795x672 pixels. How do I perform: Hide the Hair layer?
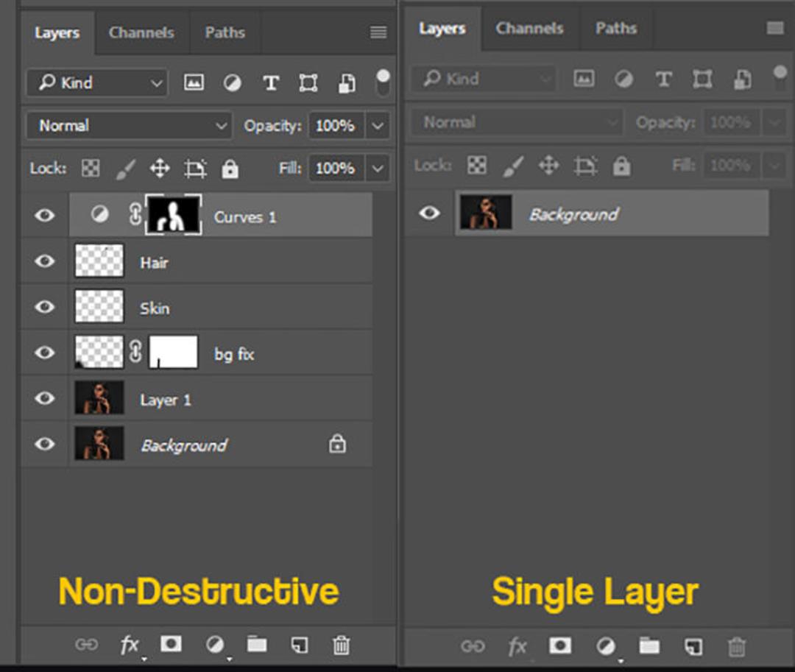(45, 261)
